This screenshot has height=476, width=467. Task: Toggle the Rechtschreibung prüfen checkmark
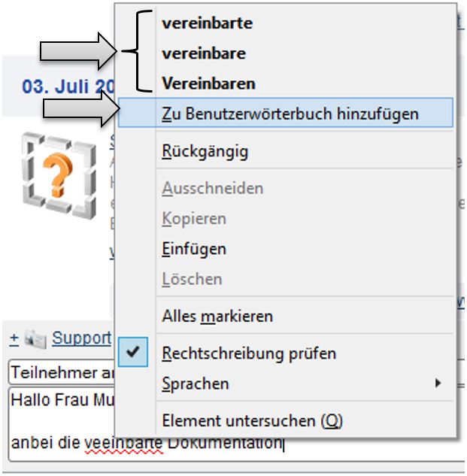point(133,353)
